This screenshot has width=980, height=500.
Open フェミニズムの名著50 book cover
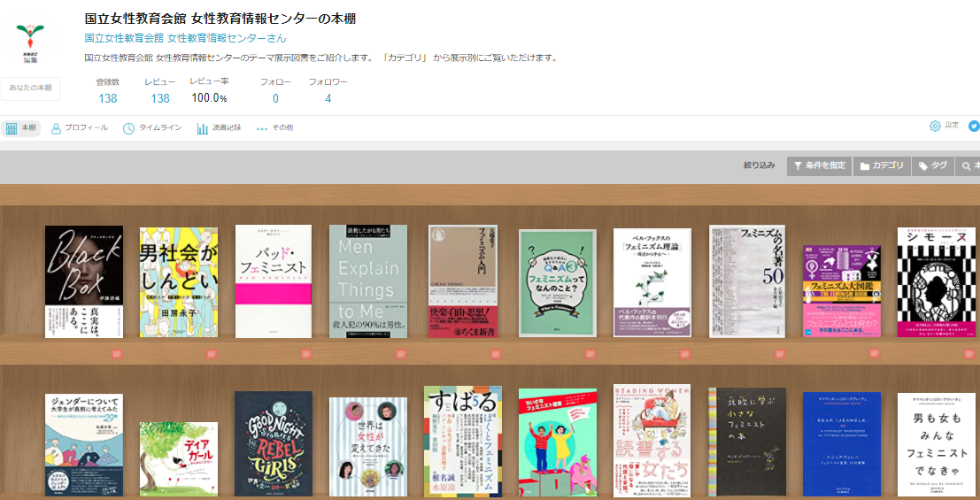click(x=747, y=281)
